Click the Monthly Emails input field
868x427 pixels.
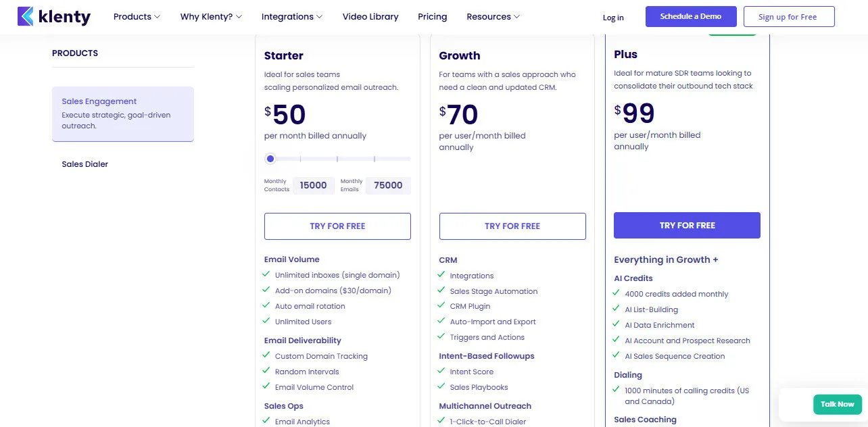pyautogui.click(x=387, y=185)
